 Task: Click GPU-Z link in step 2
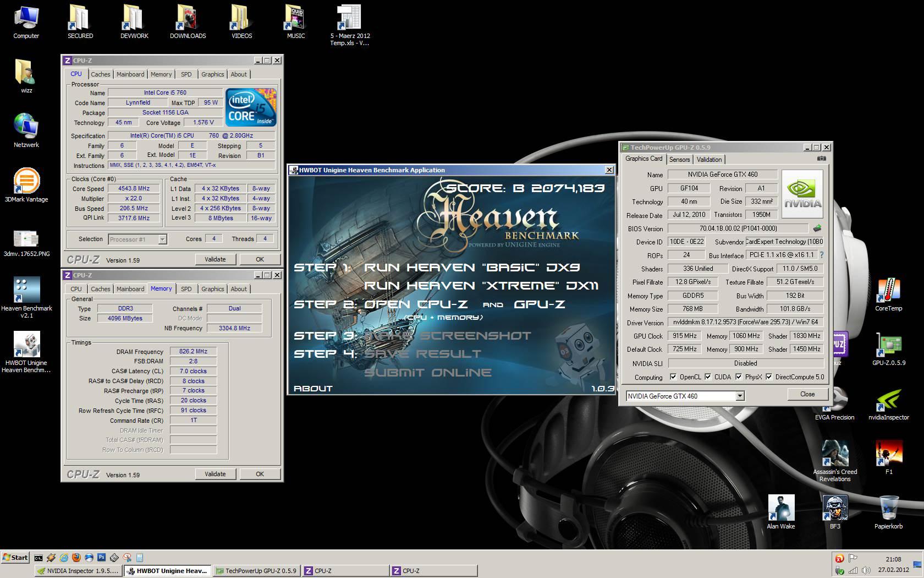point(540,304)
